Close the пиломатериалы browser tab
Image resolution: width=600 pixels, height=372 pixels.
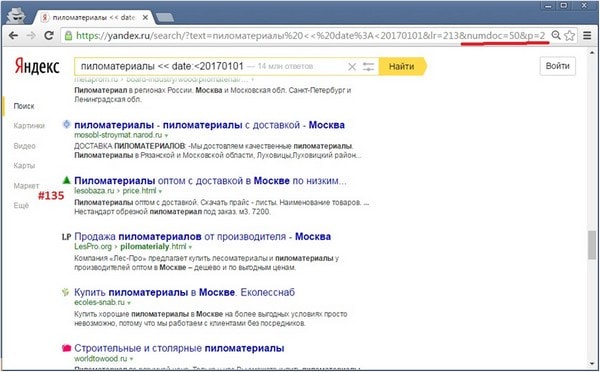coord(145,18)
